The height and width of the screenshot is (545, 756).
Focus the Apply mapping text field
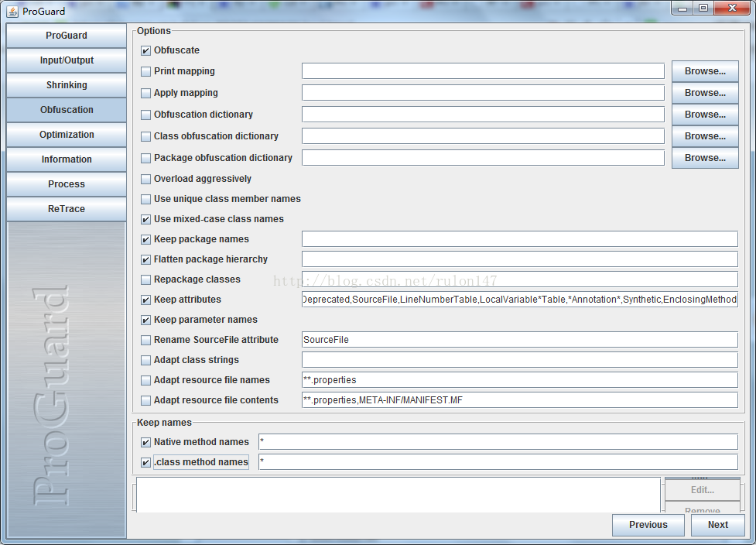tap(483, 93)
